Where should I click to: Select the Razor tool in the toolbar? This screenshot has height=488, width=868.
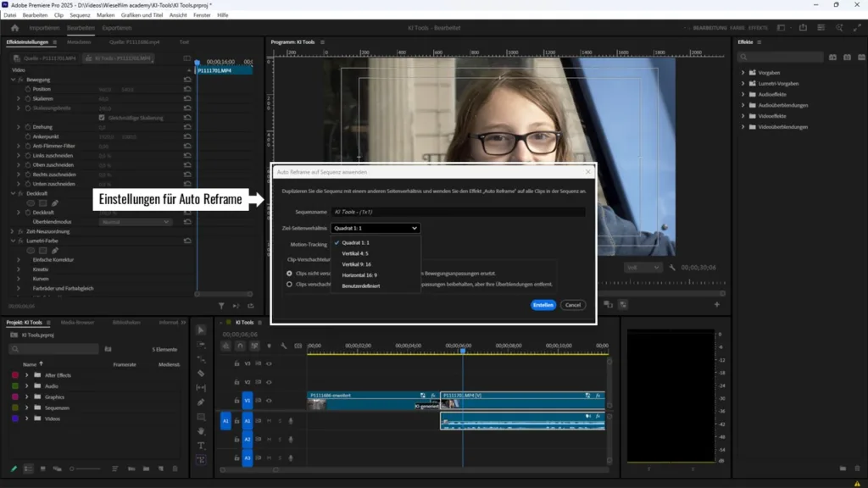click(x=201, y=373)
